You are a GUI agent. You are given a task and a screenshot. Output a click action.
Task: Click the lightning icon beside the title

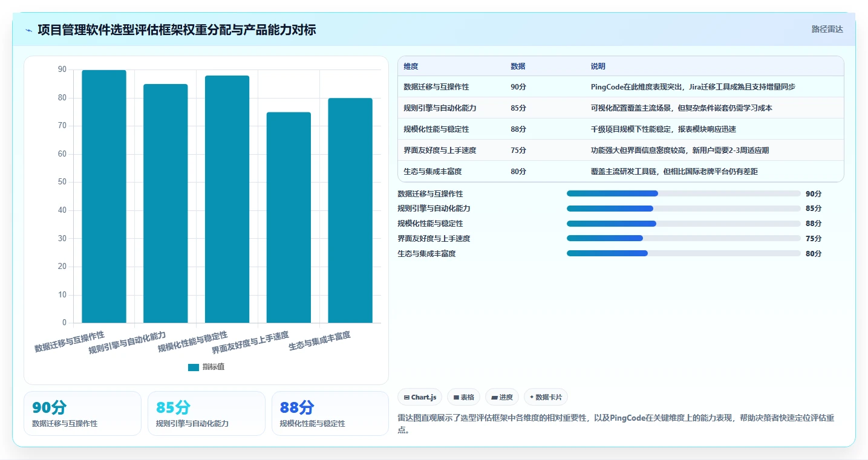[x=29, y=30]
